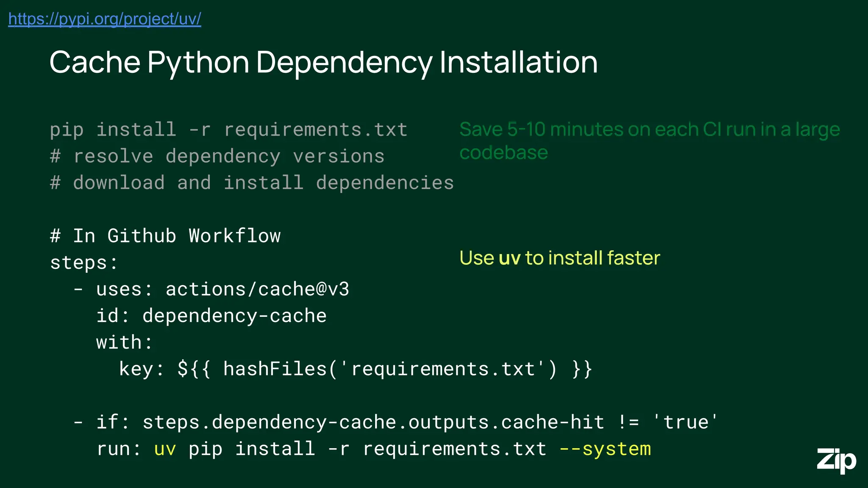
Task: Click the 'with:' line
Action: [x=124, y=342]
